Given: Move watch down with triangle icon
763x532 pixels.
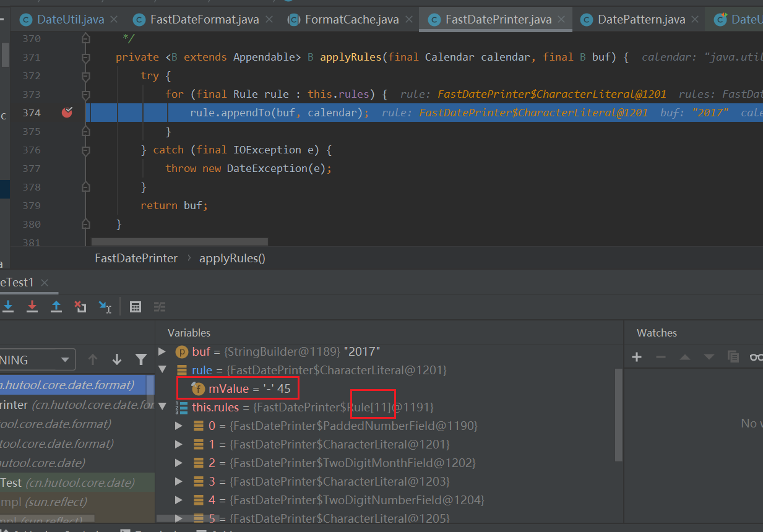Looking at the screenshot, I should tap(709, 357).
